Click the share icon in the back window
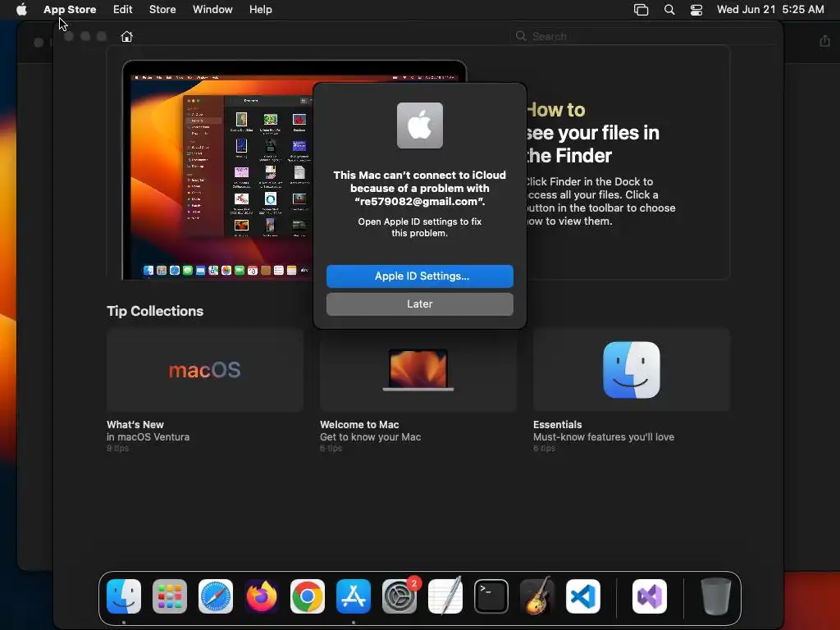This screenshot has height=630, width=840. tap(824, 41)
